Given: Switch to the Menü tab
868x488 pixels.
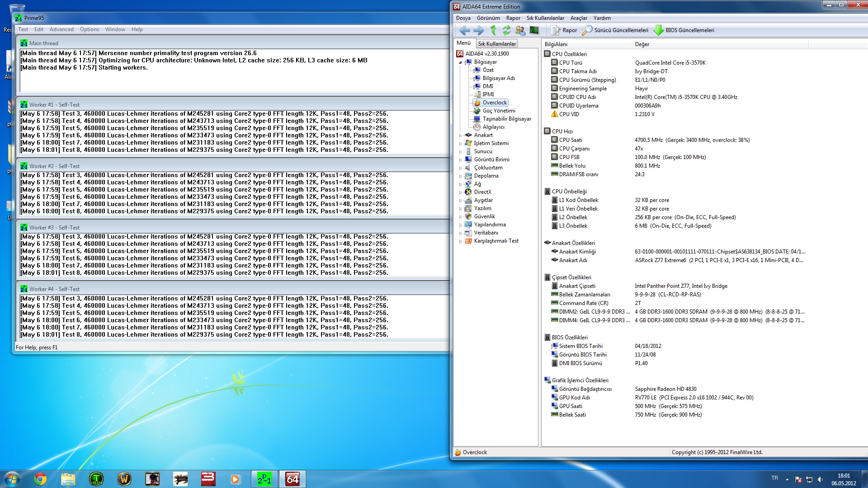Looking at the screenshot, I should point(464,43).
